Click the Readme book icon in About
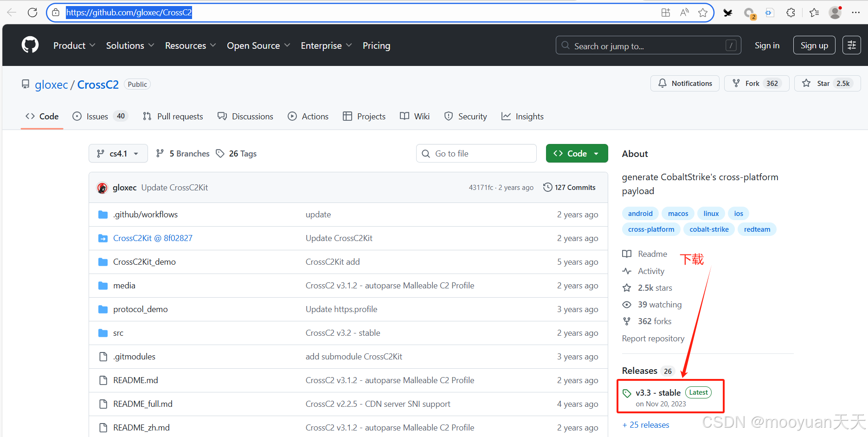 coord(627,254)
